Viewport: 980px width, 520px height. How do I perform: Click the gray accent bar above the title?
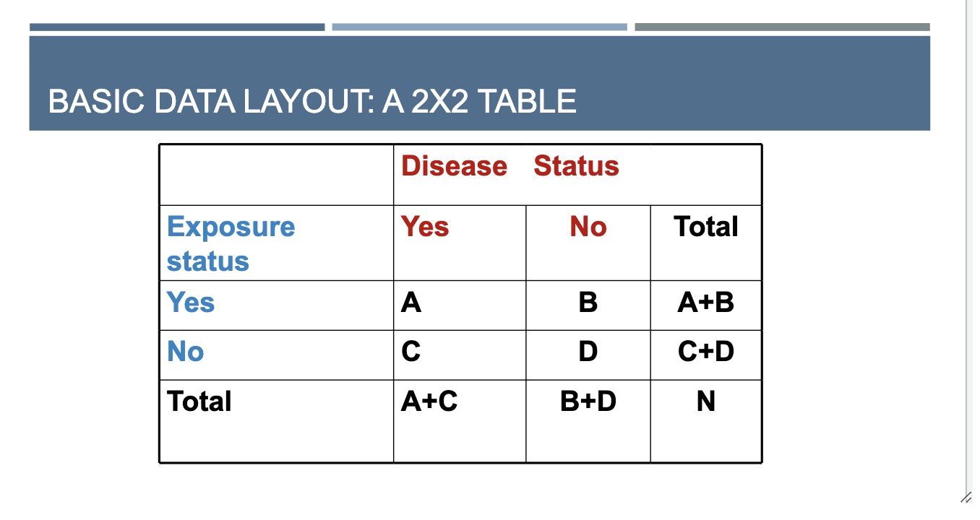tap(782, 27)
